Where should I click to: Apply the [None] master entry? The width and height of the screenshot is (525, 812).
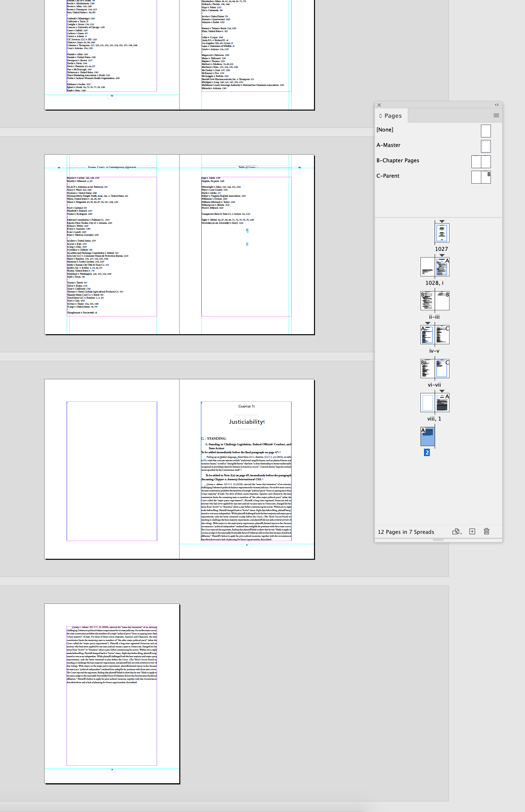tap(385, 129)
